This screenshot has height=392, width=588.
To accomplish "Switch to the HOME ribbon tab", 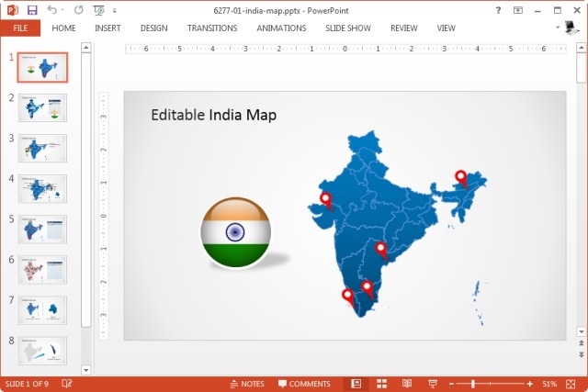I will coord(63,28).
